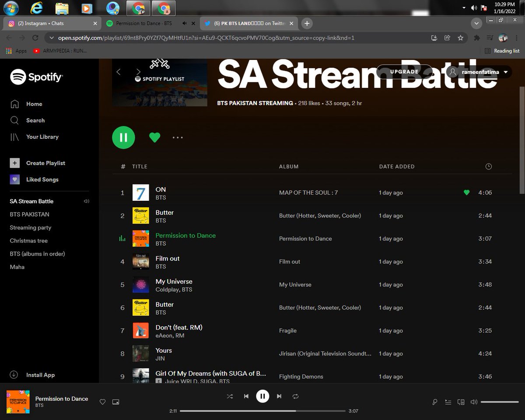Open a new browser tab
Screen dimensions: 525x420
tap(307, 23)
